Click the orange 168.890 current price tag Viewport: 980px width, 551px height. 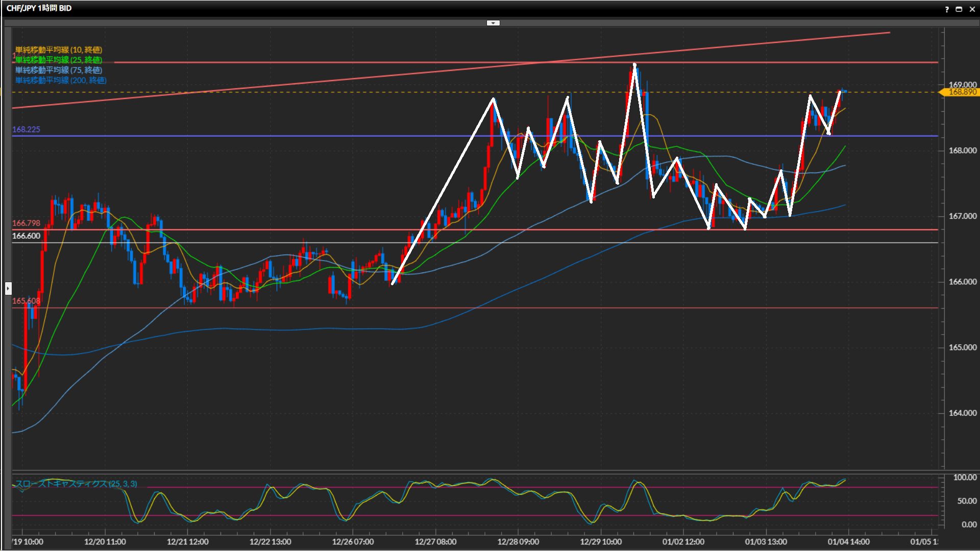tap(962, 92)
